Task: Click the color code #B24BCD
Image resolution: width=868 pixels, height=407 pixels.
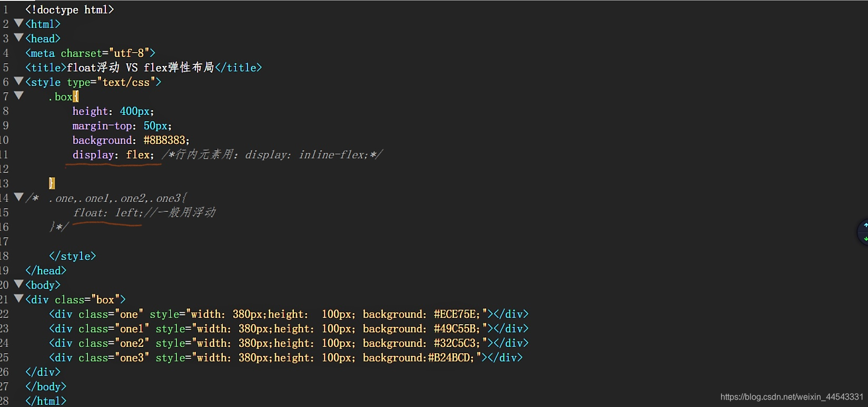Action: (x=449, y=358)
